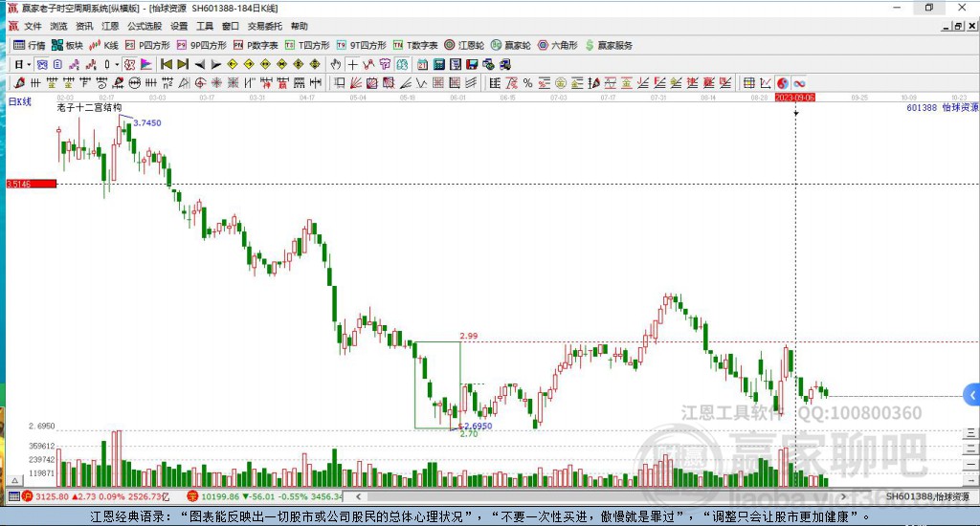Click the black right arrow icon

(x=216, y=64)
